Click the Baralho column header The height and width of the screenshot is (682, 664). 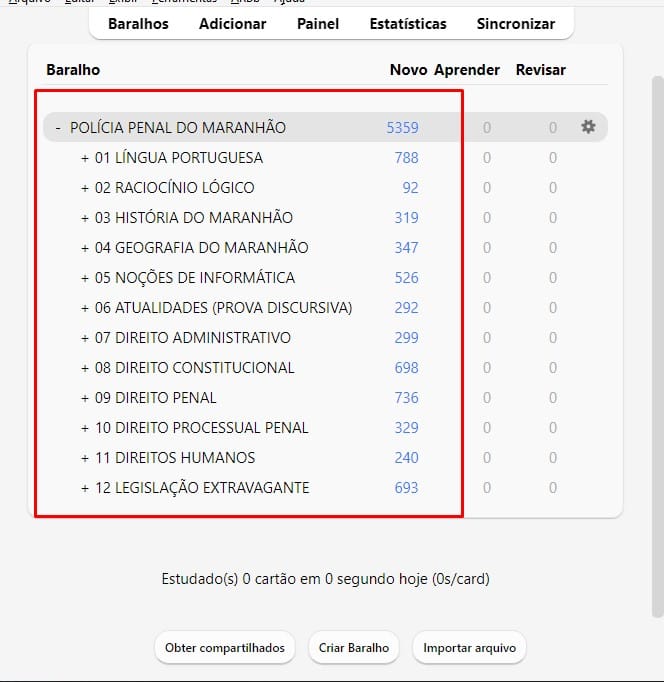point(73,70)
